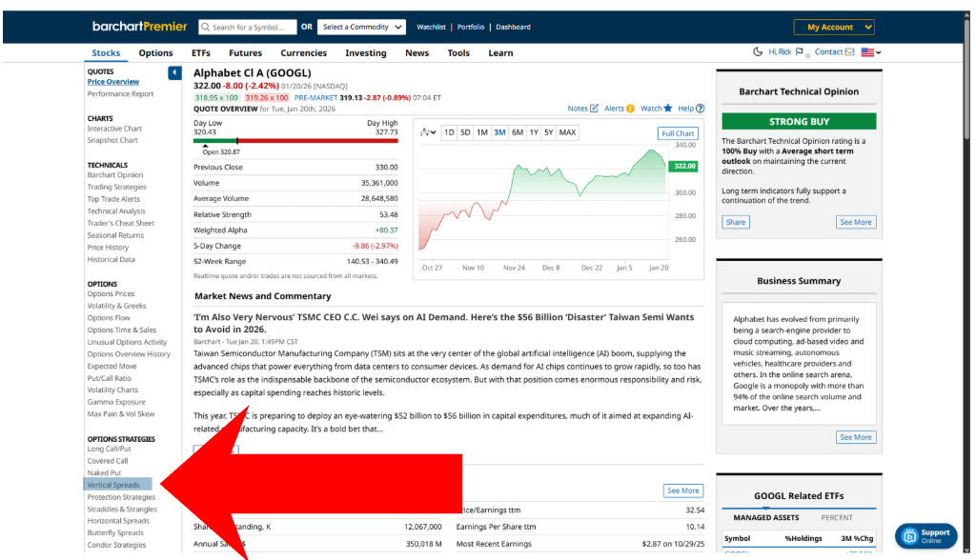Click the Watch star icon

click(668, 109)
